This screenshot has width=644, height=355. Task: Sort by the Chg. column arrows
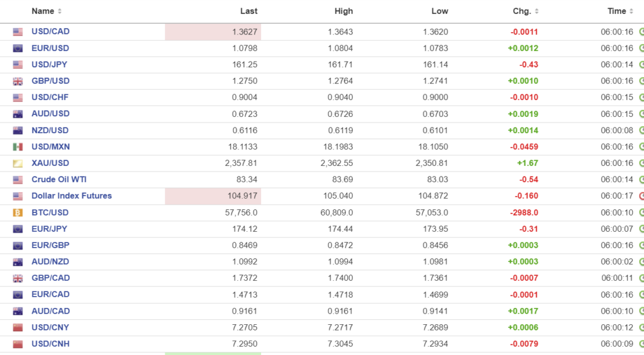(536, 11)
